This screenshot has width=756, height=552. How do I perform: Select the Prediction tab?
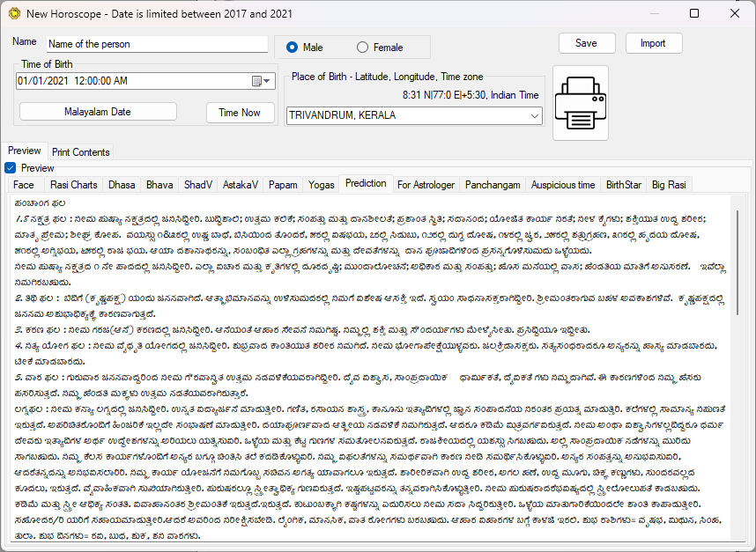point(366,183)
